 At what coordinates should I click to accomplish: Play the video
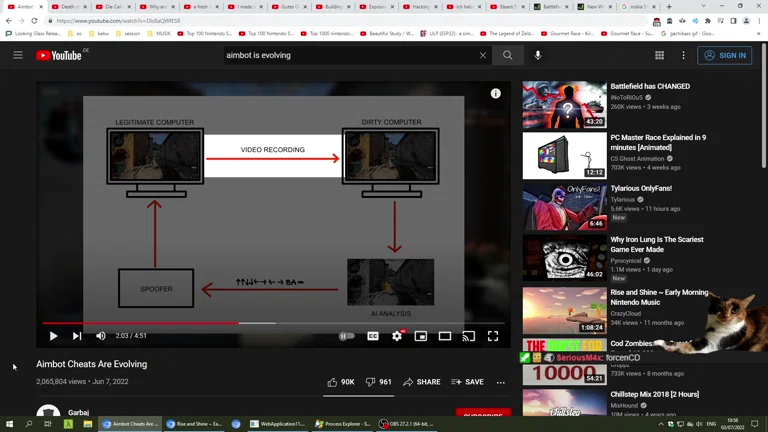53,337
